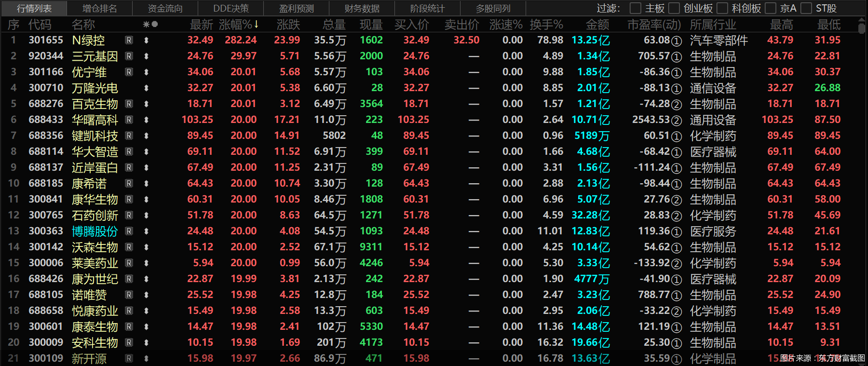Click the up-down marker icon in the 安科生物 row
The image size is (868, 366).
point(146,343)
